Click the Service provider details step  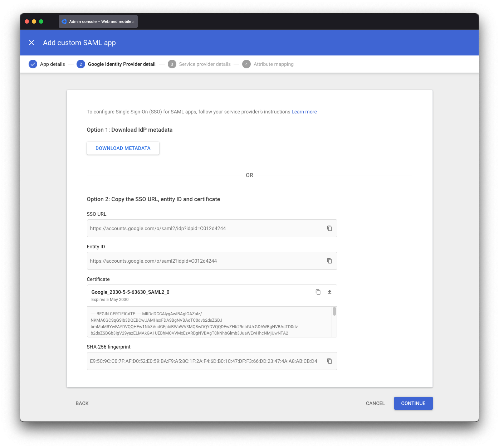point(205,64)
